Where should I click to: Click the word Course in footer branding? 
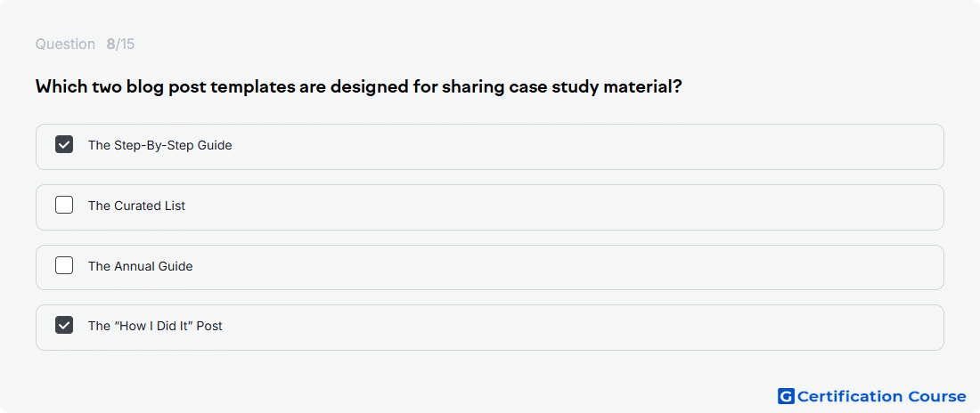pos(936,396)
